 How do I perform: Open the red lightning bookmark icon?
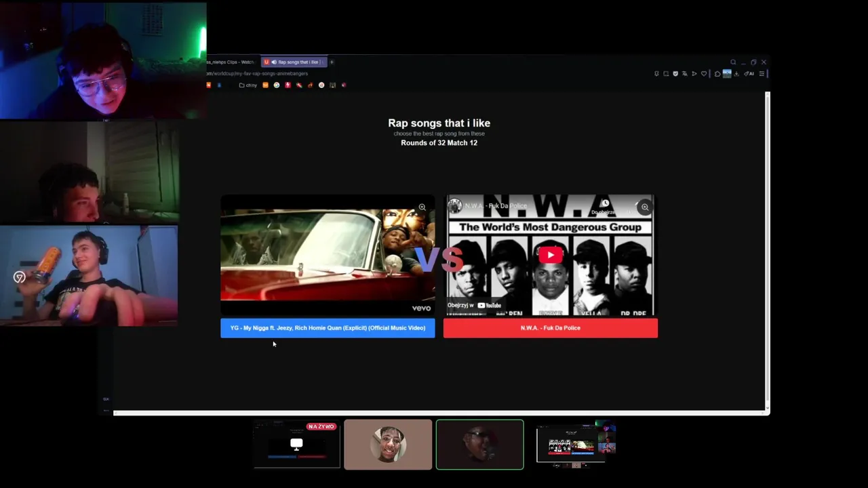pos(288,85)
